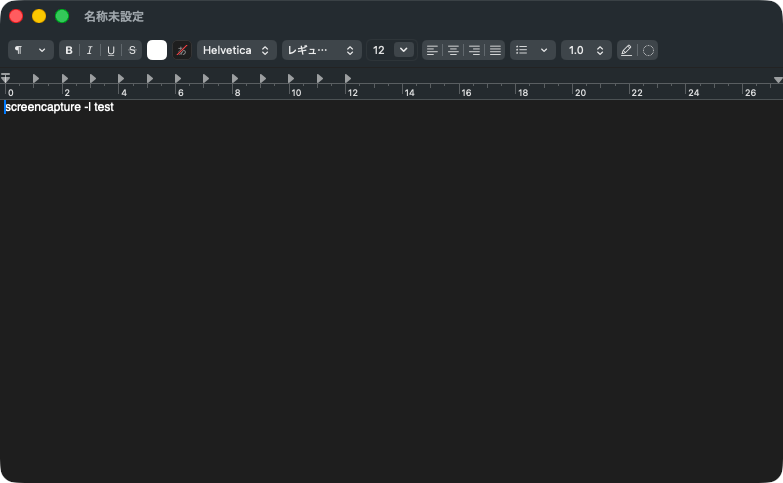
Task: Open the 1.0 line spacing dropdown
Action: 586,50
